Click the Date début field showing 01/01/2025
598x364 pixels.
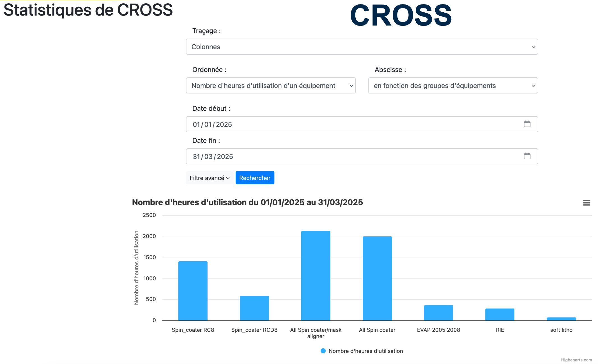(x=362, y=124)
